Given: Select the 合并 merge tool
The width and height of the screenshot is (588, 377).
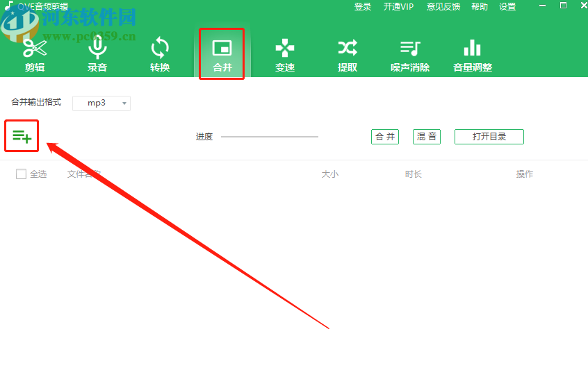Looking at the screenshot, I should click(222, 55).
